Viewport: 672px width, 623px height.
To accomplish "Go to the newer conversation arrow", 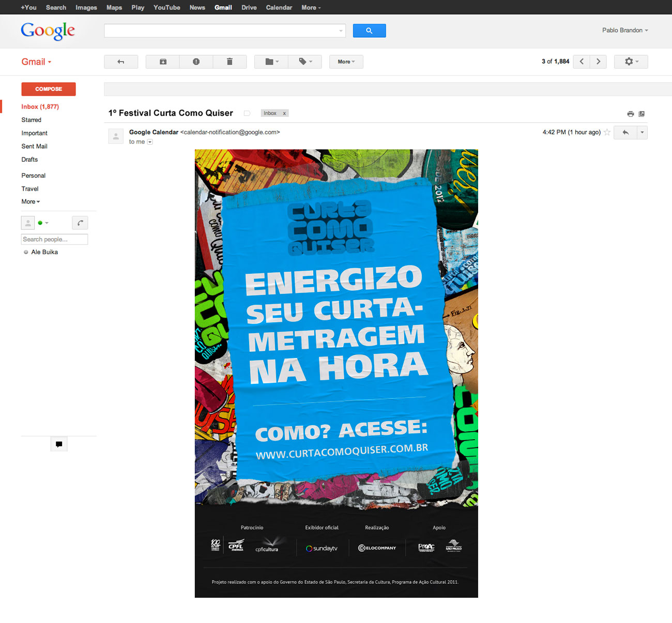I will pos(582,62).
